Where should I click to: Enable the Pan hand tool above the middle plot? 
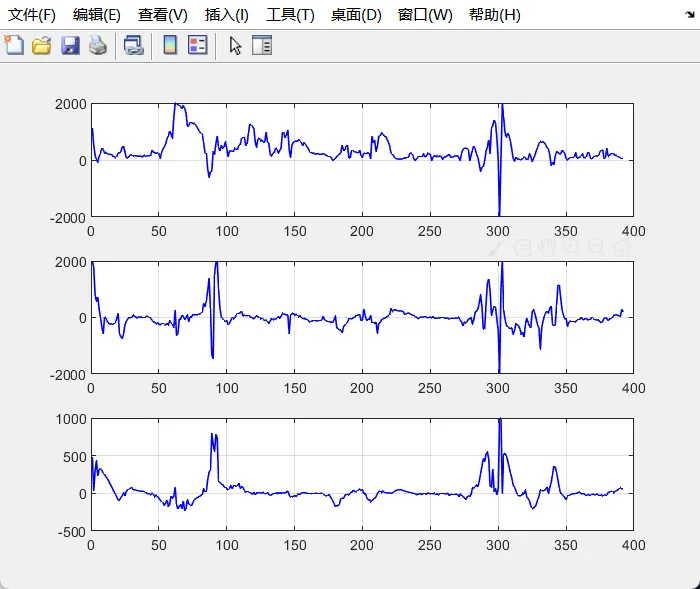546,247
